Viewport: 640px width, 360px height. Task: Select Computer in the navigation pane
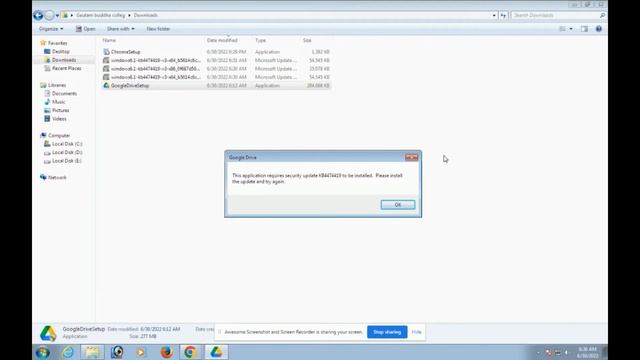click(x=59, y=136)
